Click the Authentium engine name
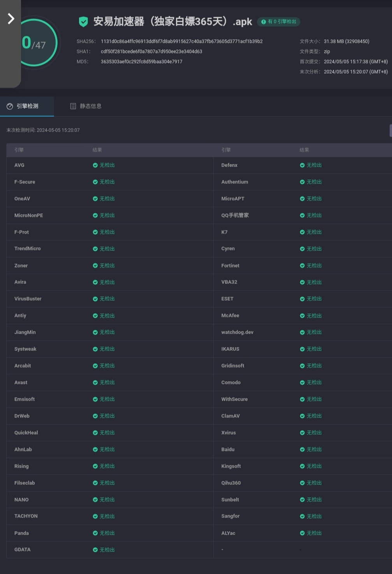This screenshot has height=574, width=392. tap(235, 182)
